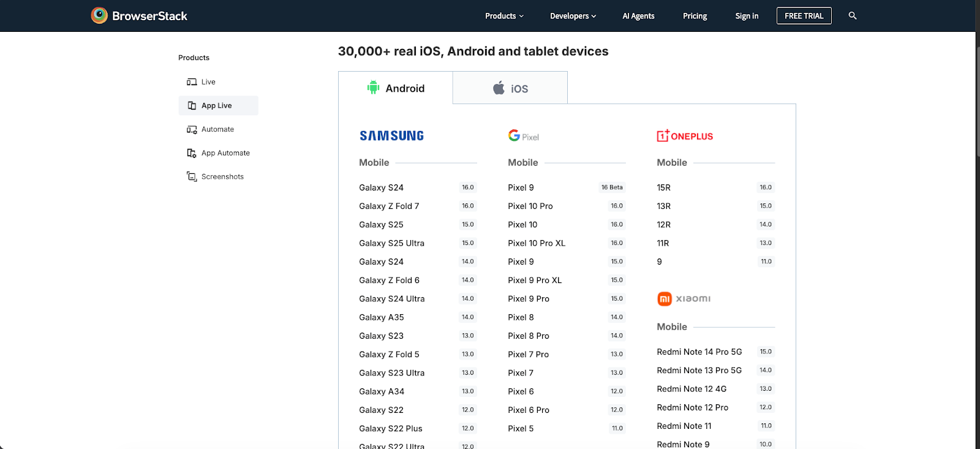Click Pixel 10 Pro device
Viewport: 980px width, 449px height.
pyautogui.click(x=530, y=206)
